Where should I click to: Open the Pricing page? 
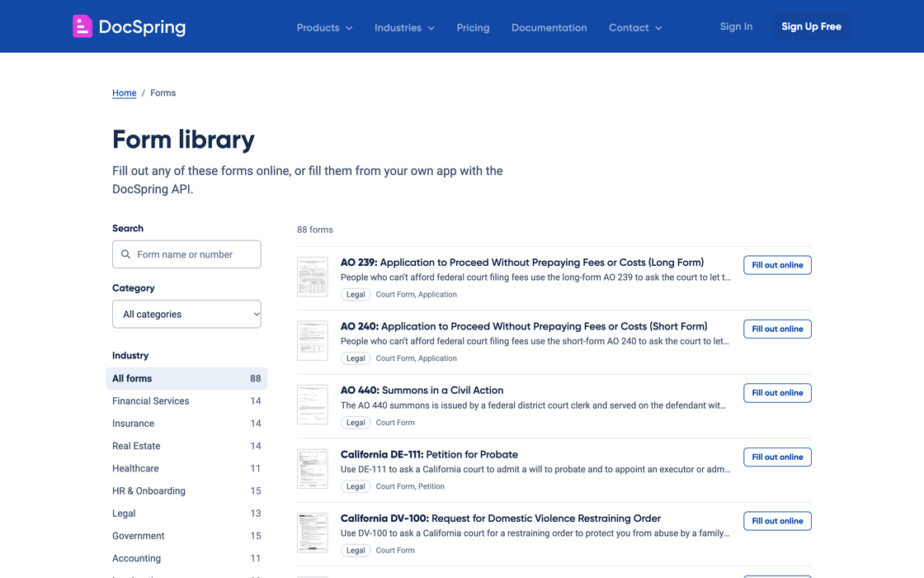[474, 28]
